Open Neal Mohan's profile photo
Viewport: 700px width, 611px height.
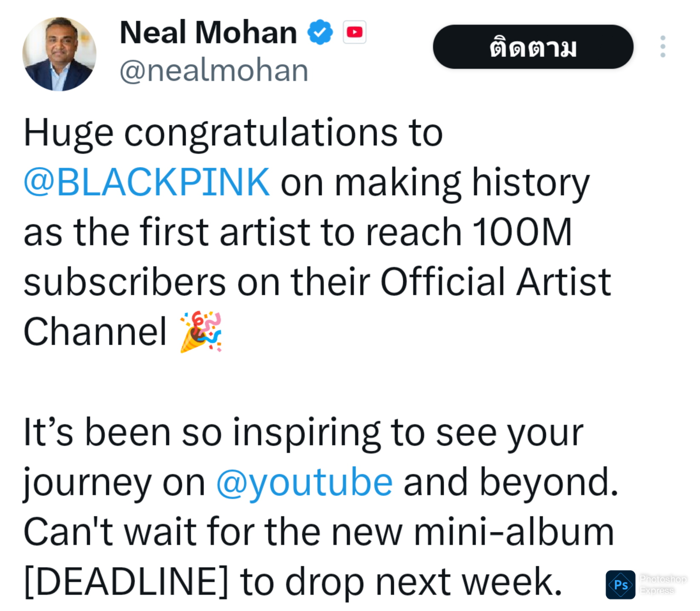(59, 54)
